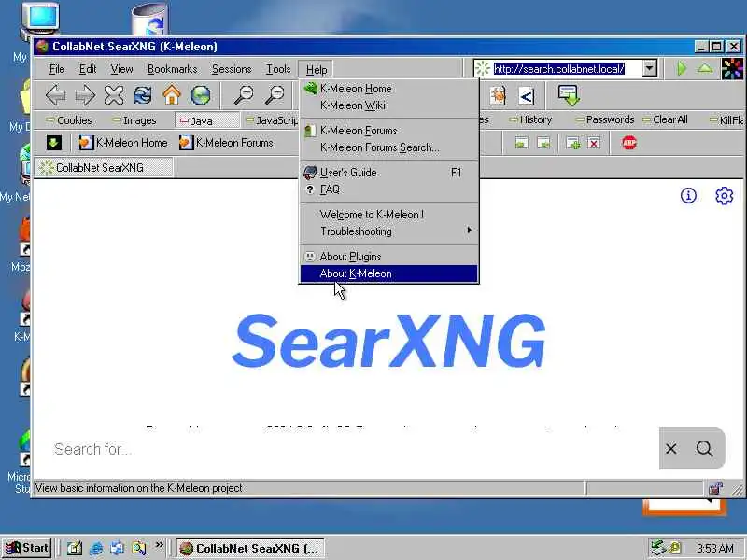Open SearXNG preferences gear icon

725,195
